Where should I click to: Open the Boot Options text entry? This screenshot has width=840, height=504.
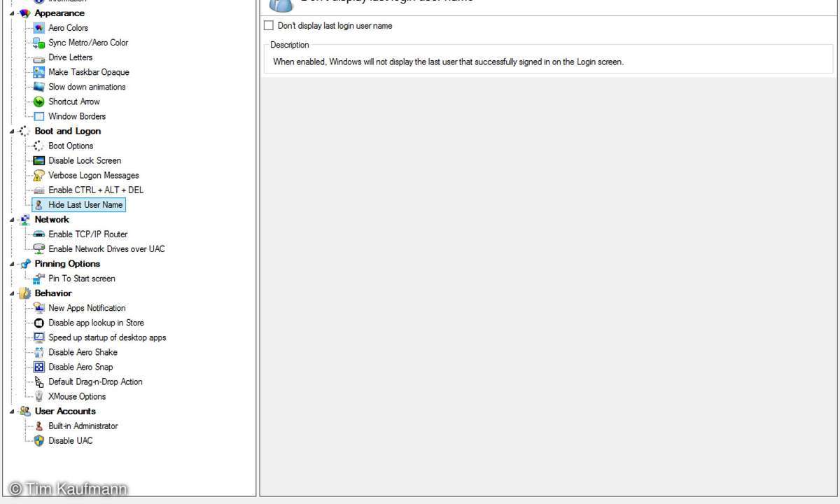click(71, 146)
